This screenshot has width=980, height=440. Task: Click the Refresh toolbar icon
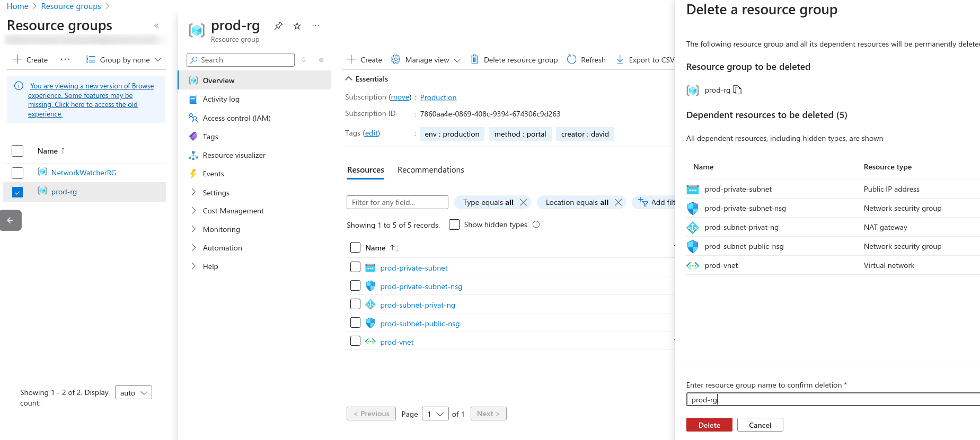[x=571, y=59]
